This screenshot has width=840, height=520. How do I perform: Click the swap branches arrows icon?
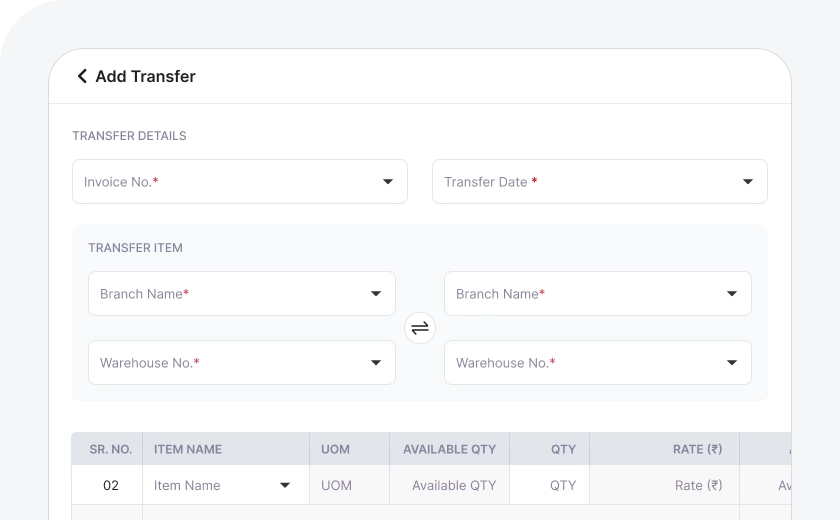coord(420,328)
